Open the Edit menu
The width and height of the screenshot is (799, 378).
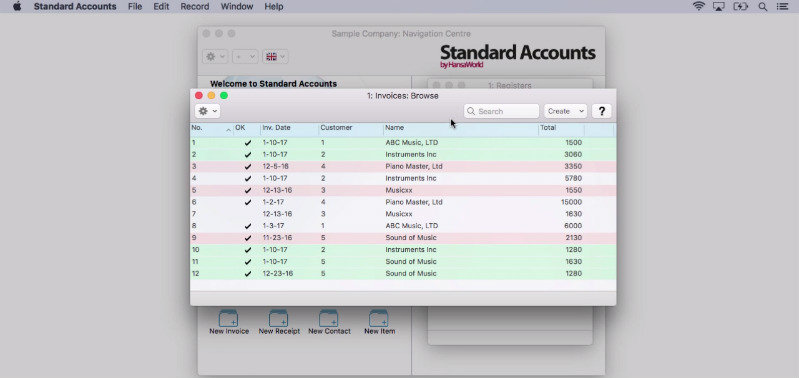pyautogui.click(x=161, y=7)
